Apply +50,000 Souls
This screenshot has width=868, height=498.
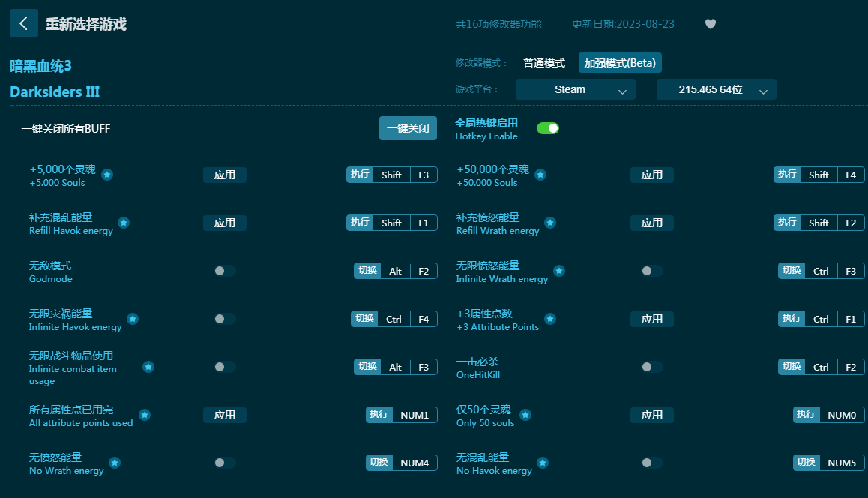[x=651, y=175]
